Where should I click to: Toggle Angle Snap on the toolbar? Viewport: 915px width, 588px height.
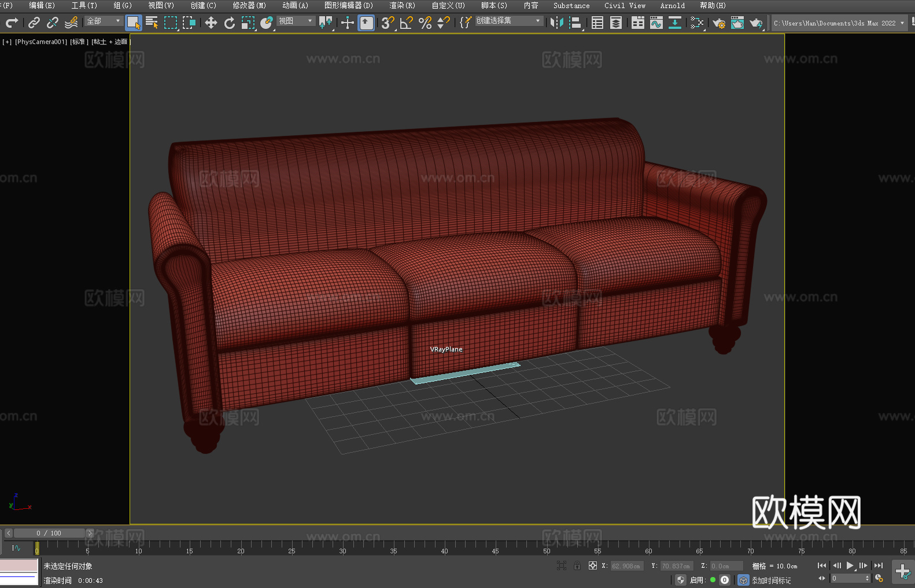click(x=407, y=23)
